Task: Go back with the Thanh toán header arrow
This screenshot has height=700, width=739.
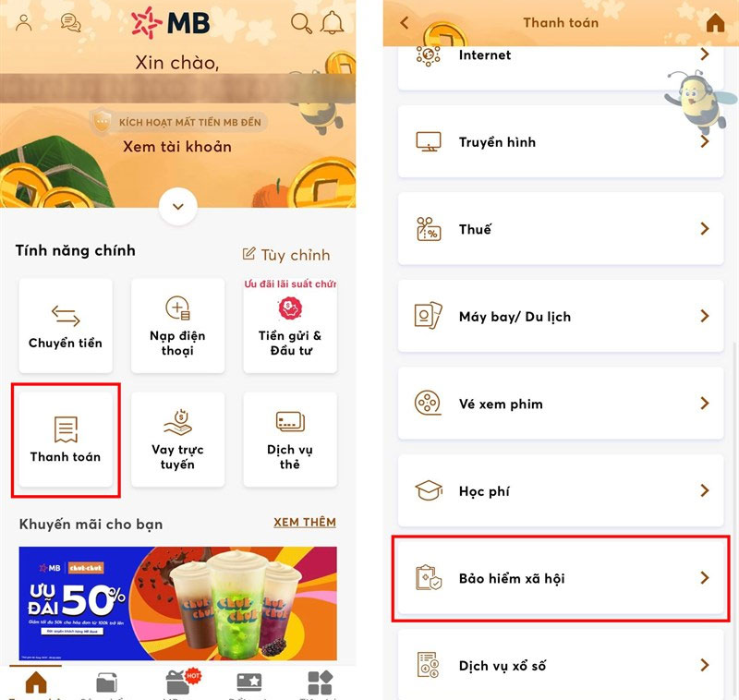Action: [x=405, y=22]
